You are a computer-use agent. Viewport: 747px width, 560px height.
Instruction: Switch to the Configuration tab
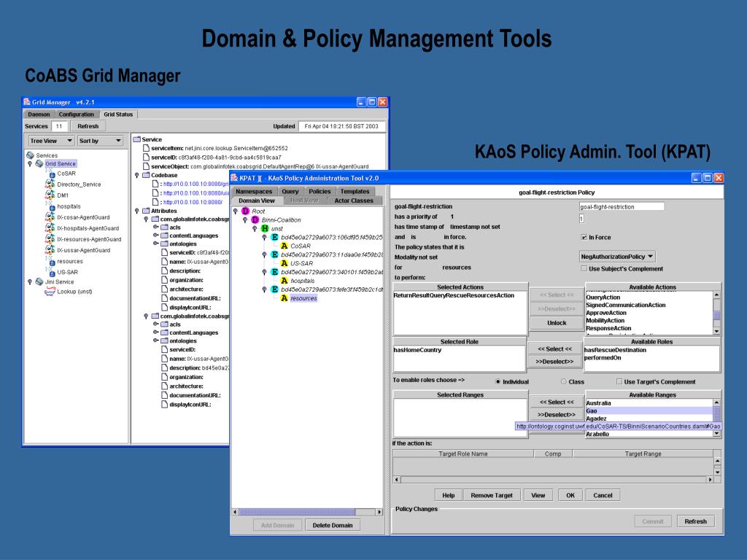coord(76,114)
